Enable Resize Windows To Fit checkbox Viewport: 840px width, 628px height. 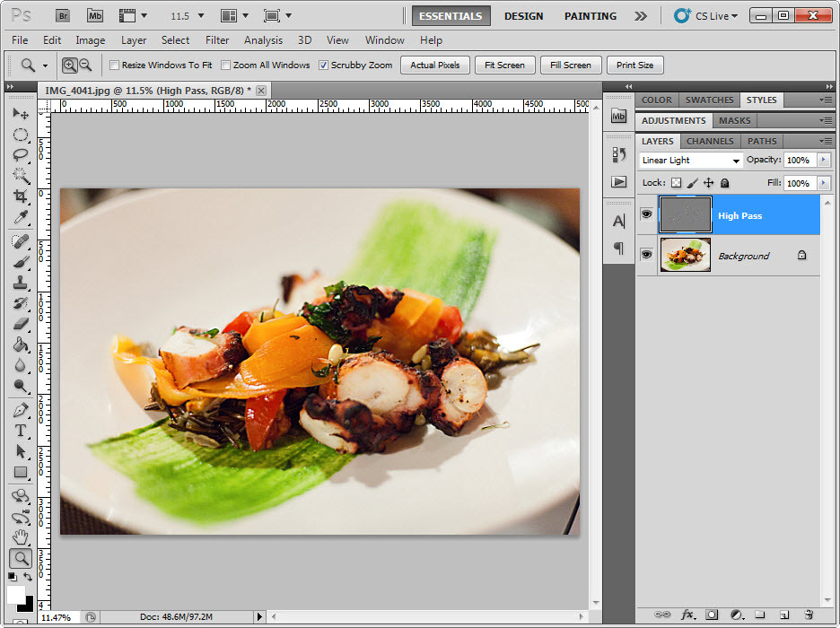(x=114, y=65)
